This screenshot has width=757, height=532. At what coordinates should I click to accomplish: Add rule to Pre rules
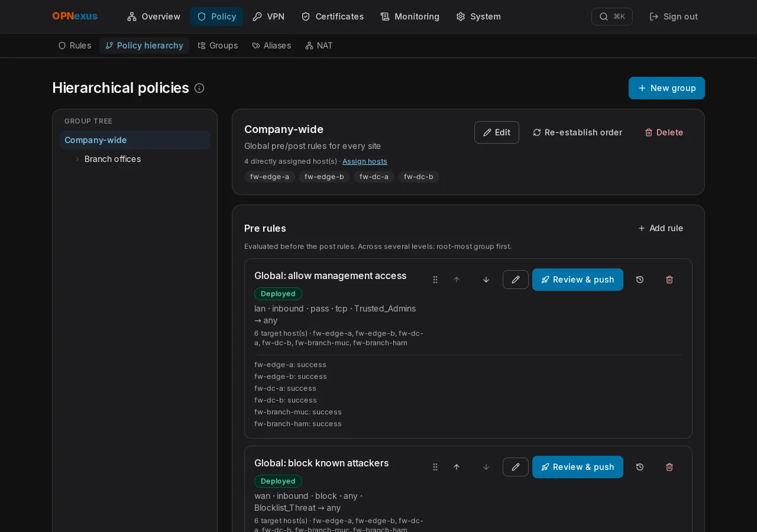coord(661,228)
